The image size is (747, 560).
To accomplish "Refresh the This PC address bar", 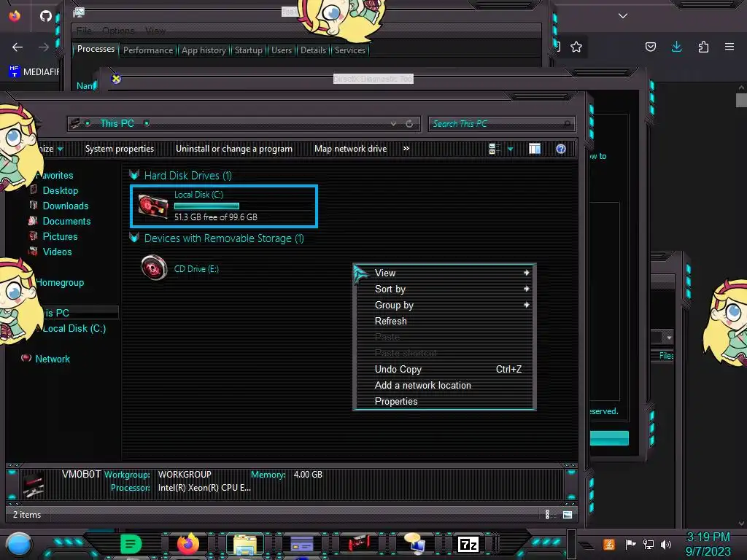I will click(x=409, y=124).
